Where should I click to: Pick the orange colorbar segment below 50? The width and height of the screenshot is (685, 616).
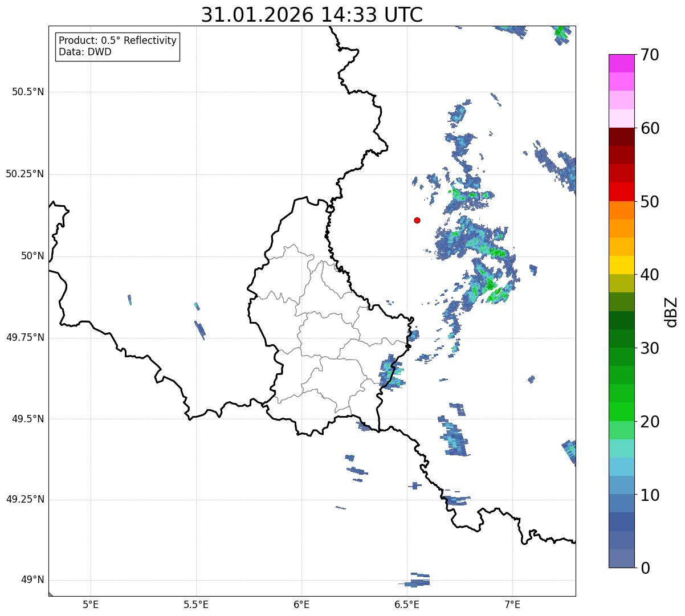[621, 210]
